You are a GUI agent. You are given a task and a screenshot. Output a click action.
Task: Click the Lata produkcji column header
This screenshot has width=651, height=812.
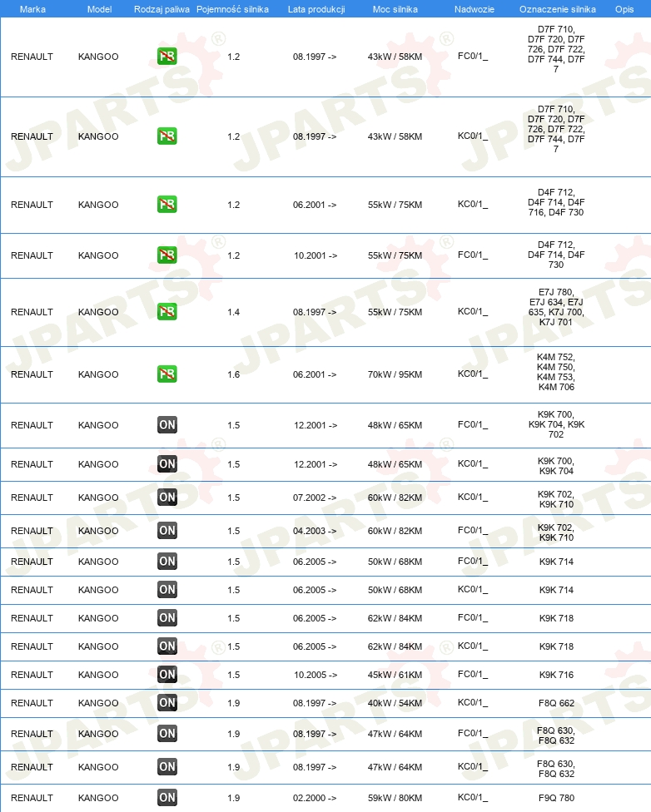pyautogui.click(x=316, y=9)
